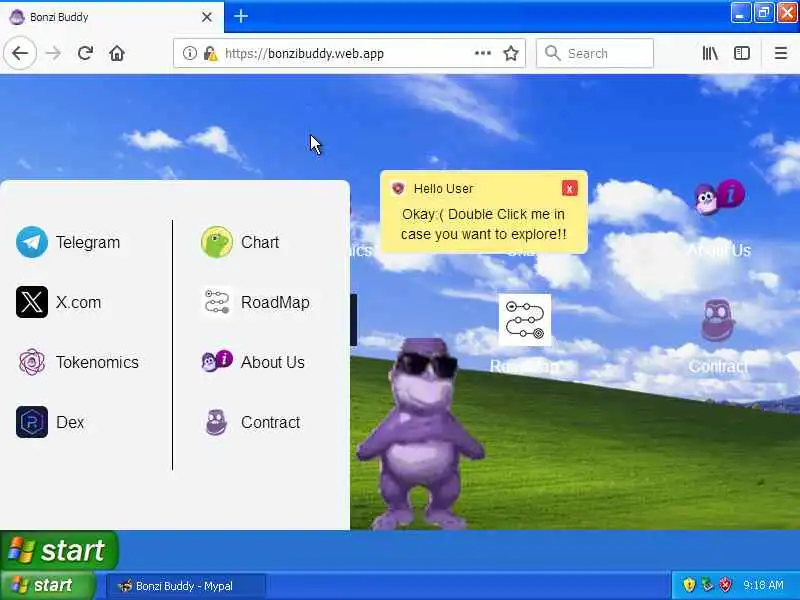Toggle the browser sidebar
The height and width of the screenshot is (600, 800).
click(742, 53)
